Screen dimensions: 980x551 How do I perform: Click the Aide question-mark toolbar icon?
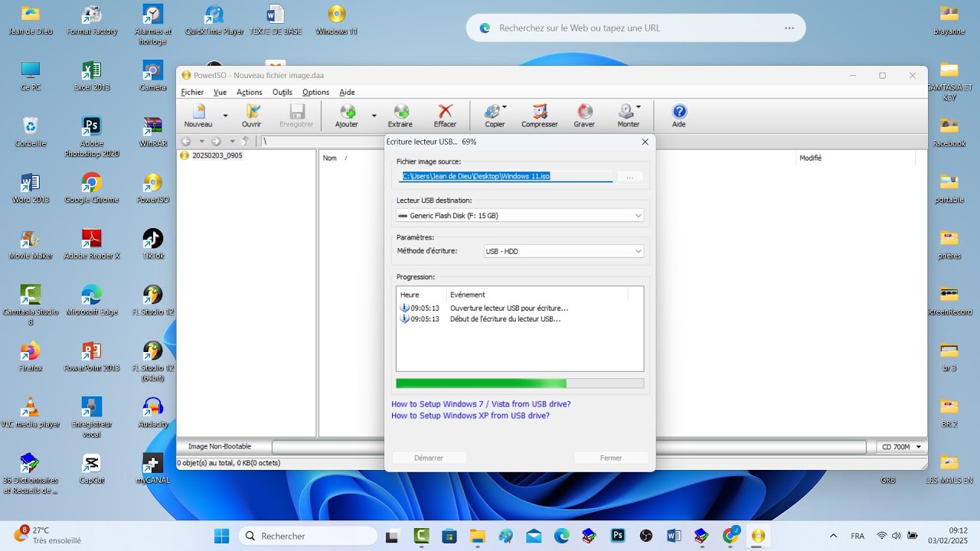tap(679, 116)
